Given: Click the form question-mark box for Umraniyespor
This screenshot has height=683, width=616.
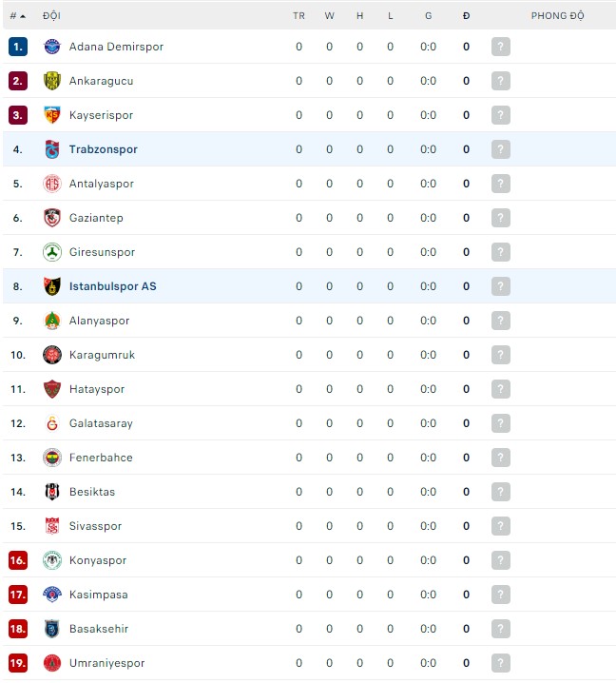Looking at the screenshot, I should 501,663.
